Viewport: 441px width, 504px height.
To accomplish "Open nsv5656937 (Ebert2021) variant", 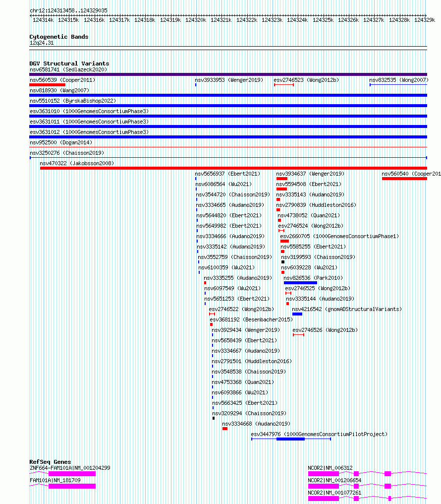I will (227, 174).
